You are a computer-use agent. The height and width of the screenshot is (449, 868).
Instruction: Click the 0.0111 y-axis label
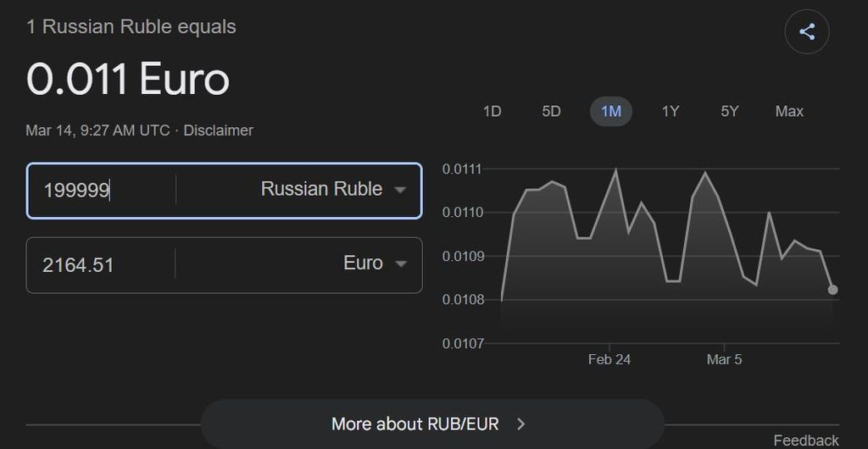coord(461,169)
